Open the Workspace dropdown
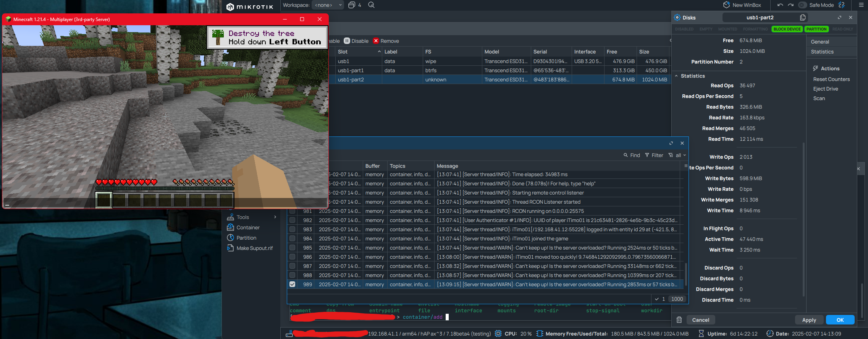Image resolution: width=868 pixels, height=339 pixels. click(328, 5)
